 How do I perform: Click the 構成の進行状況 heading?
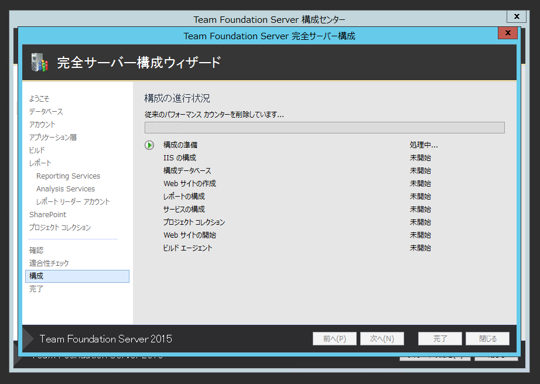pyautogui.click(x=177, y=98)
